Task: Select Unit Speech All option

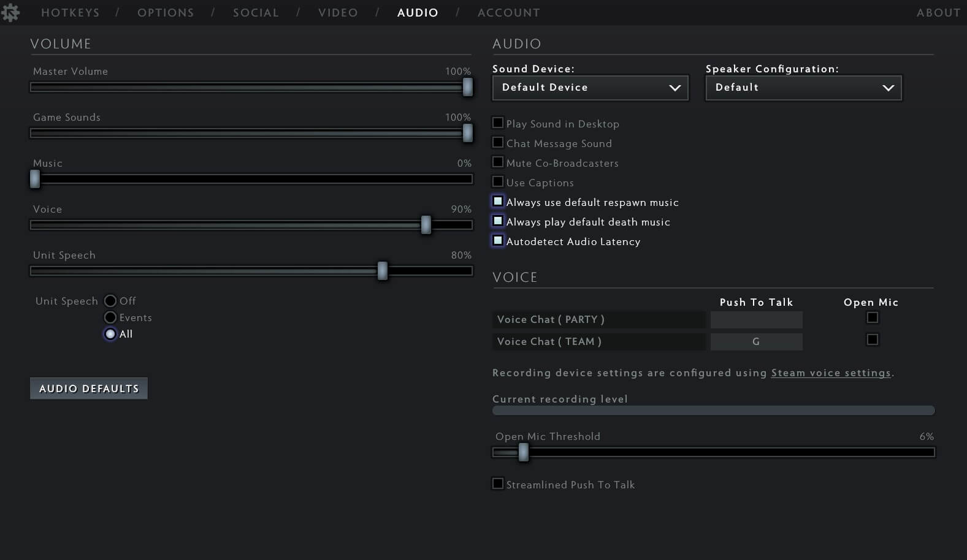Action: [x=110, y=334]
